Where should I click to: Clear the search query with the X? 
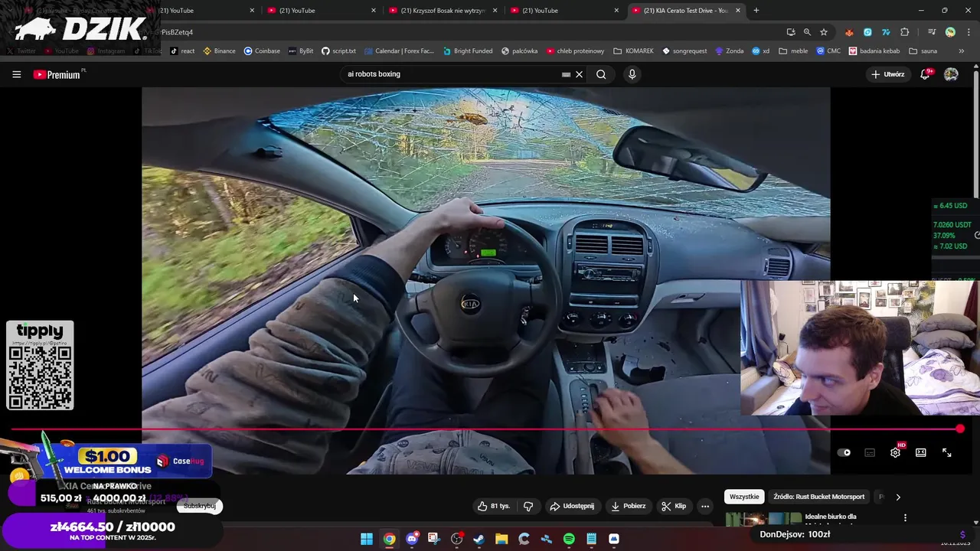pyautogui.click(x=580, y=74)
